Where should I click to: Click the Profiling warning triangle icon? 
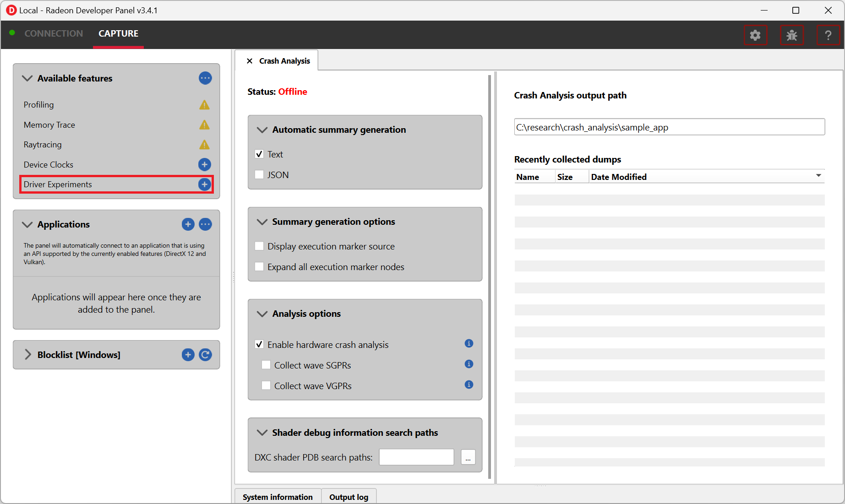tap(204, 105)
